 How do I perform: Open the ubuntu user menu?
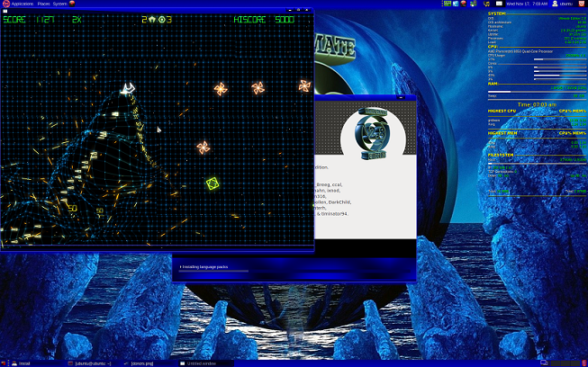click(x=563, y=4)
